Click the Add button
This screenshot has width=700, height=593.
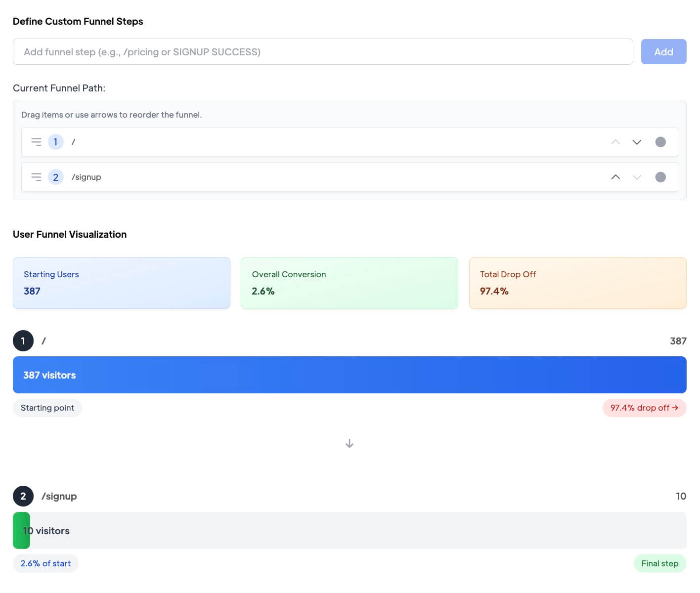(663, 52)
